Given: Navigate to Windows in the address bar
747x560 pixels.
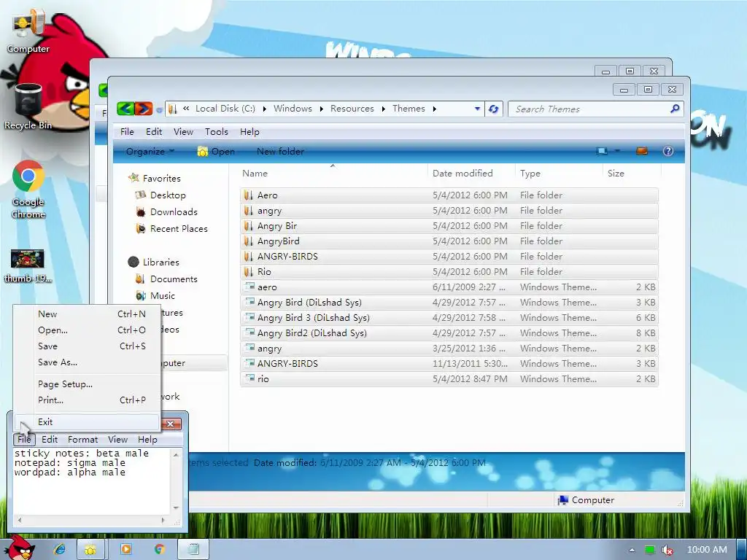Looking at the screenshot, I should [x=293, y=109].
